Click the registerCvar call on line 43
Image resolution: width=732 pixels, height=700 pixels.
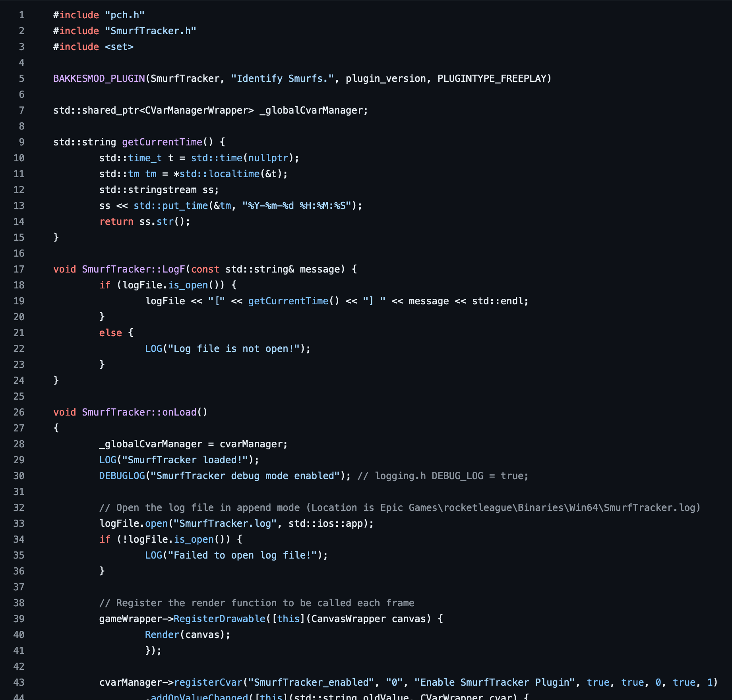208,683
